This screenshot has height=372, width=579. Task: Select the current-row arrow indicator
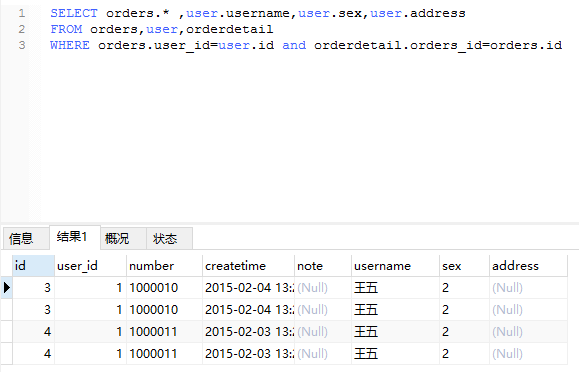(7, 287)
